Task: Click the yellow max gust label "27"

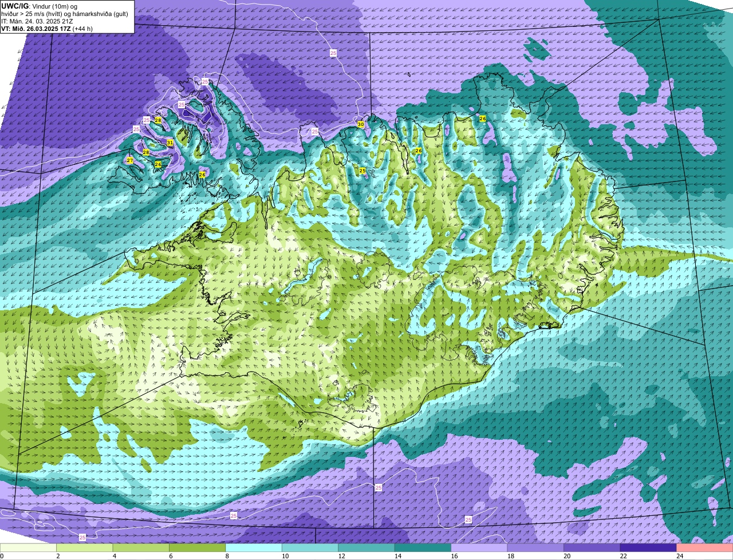Action: (x=130, y=160)
